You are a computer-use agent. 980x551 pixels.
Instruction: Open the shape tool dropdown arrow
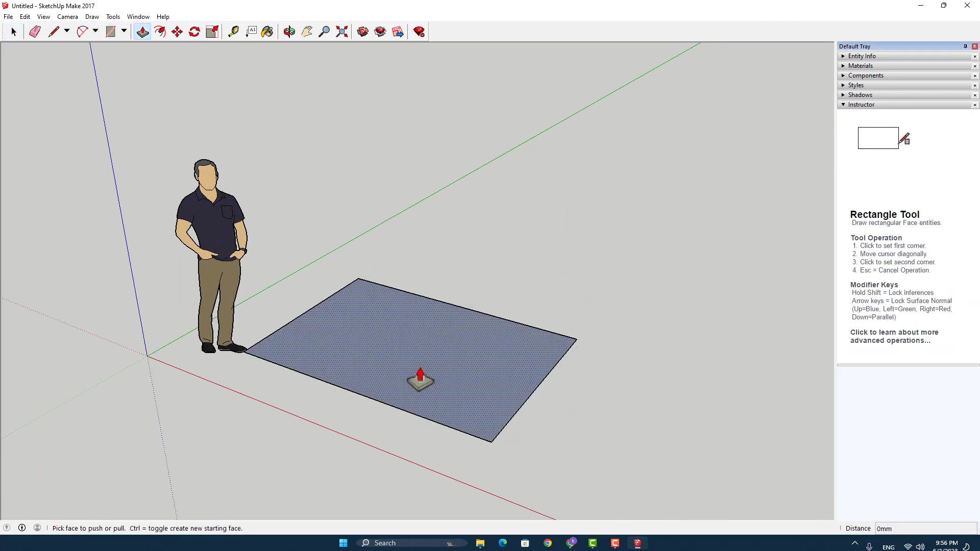pyautogui.click(x=124, y=31)
